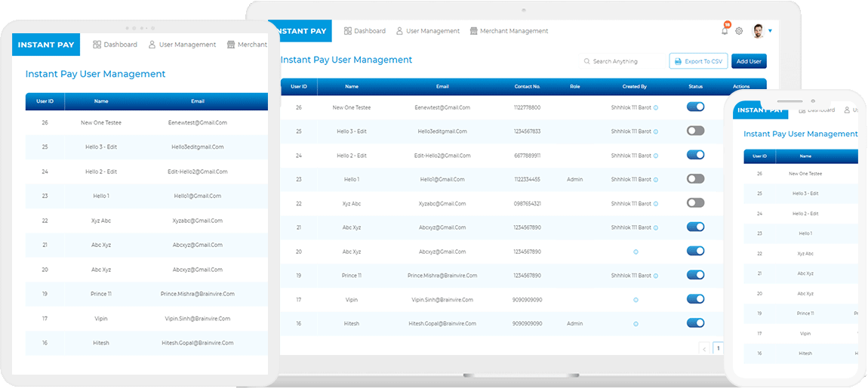This screenshot has width=868, height=389.
Task: Open Merchant item in tablet navigation
Action: click(248, 45)
